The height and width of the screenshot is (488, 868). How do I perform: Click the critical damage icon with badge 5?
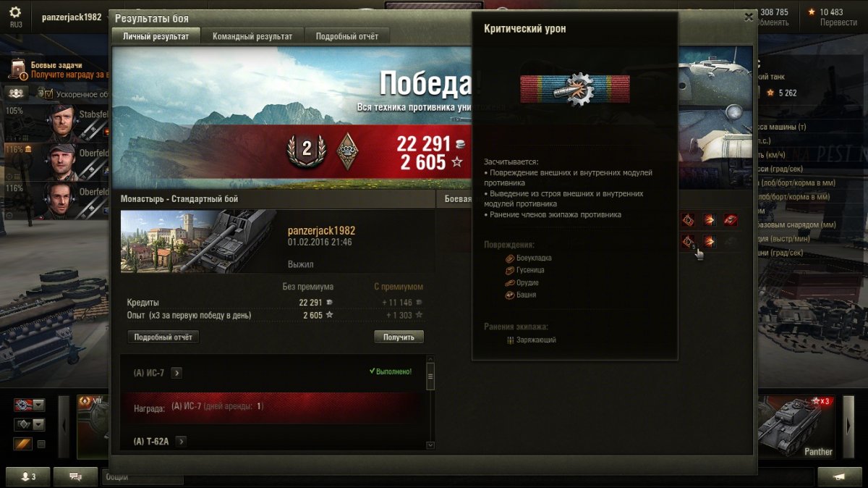click(688, 242)
